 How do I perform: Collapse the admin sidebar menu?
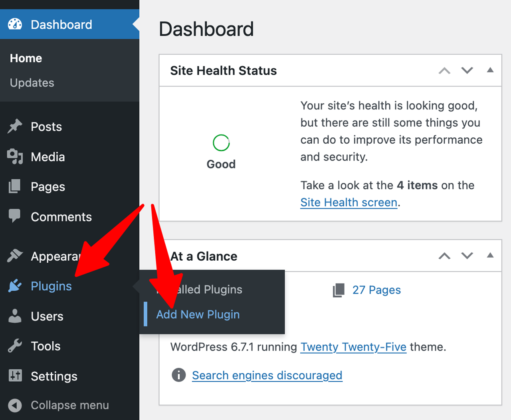[x=59, y=405]
